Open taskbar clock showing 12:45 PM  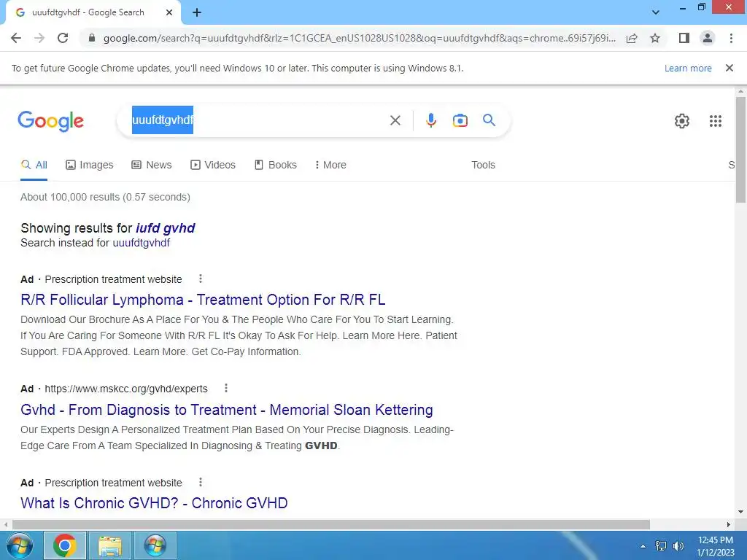pos(716,545)
